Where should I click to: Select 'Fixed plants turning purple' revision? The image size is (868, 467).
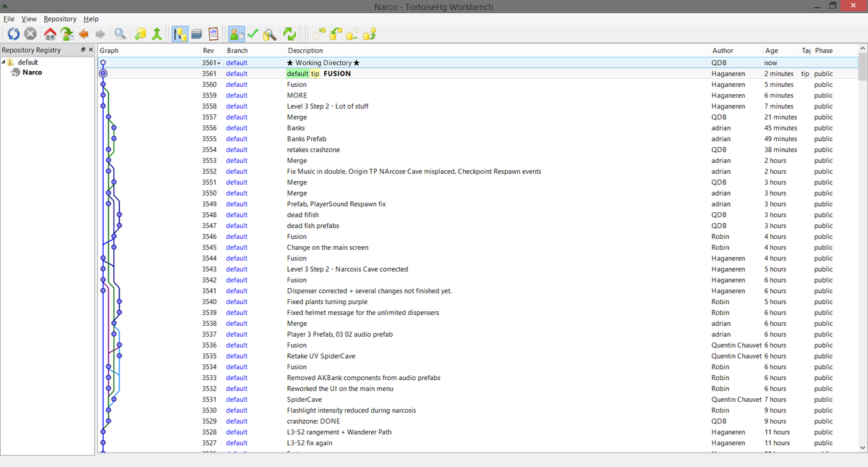[477, 302]
